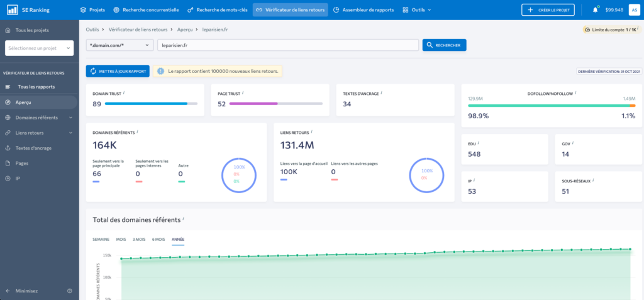Open Recherche concurrentielle
The width and height of the screenshot is (644, 300).
[146, 10]
